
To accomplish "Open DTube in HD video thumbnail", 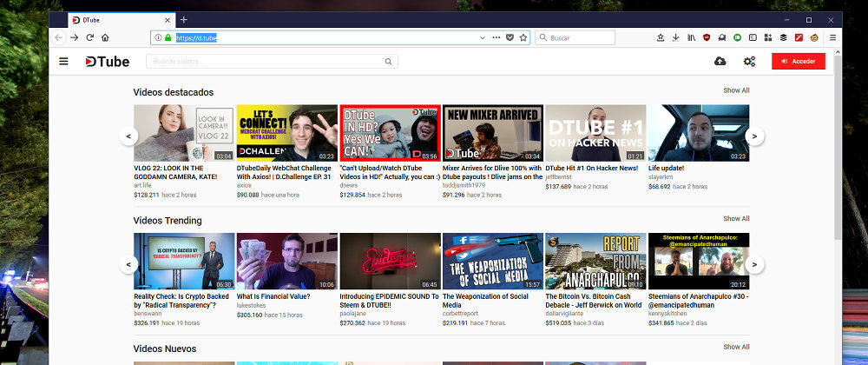I will 391,133.
